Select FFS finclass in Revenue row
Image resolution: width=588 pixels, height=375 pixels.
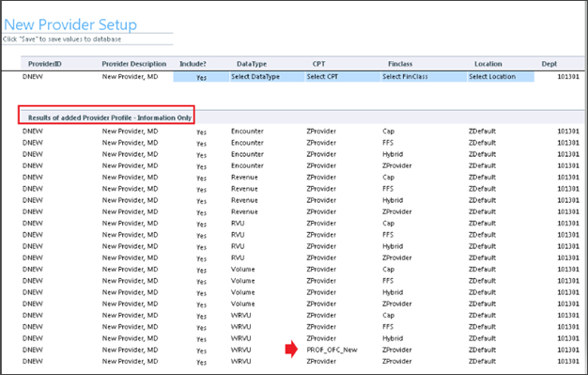[x=388, y=189]
